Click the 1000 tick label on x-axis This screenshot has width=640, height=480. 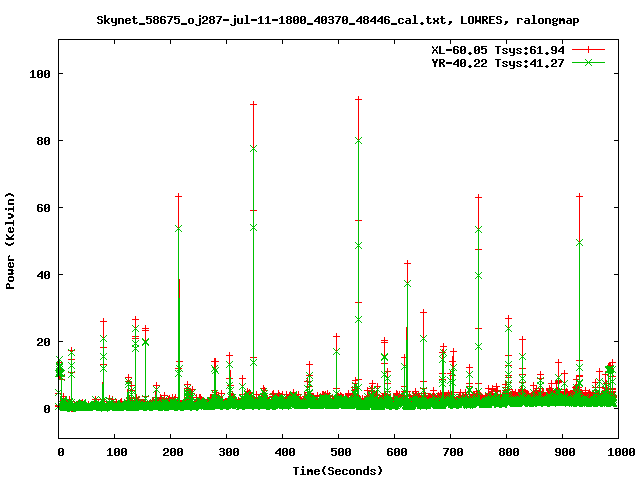point(617,452)
